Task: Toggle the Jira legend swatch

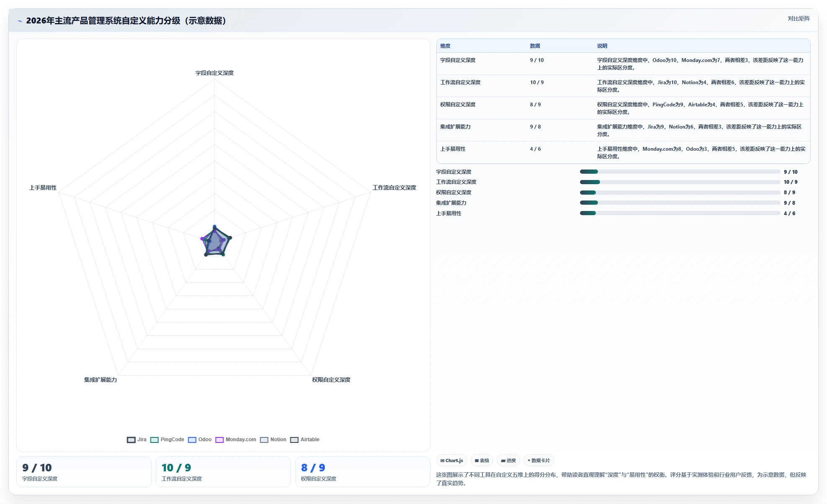Action: (x=131, y=440)
